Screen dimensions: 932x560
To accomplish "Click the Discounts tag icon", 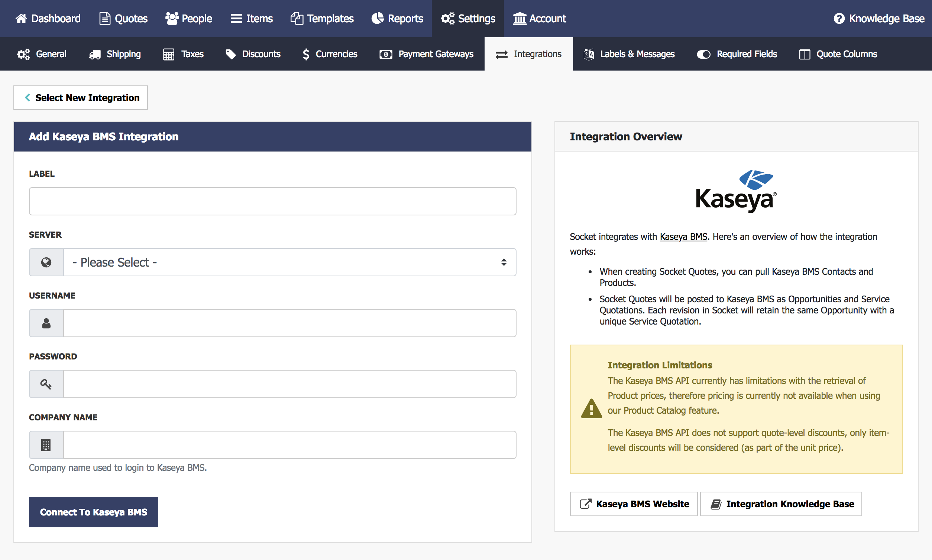I will point(230,54).
